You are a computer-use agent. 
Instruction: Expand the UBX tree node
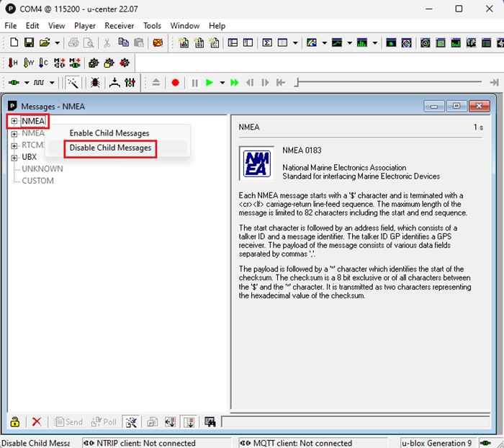[x=14, y=157]
